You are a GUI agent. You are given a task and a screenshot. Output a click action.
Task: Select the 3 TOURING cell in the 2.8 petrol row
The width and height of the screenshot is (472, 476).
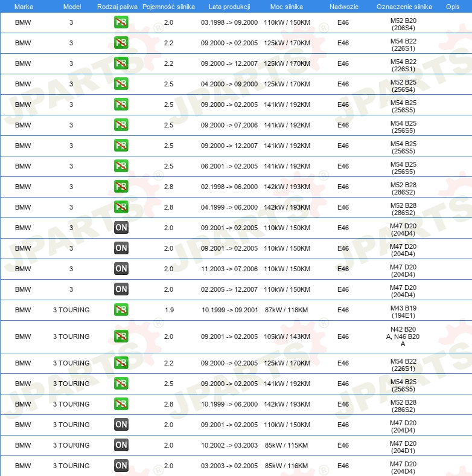(71, 404)
